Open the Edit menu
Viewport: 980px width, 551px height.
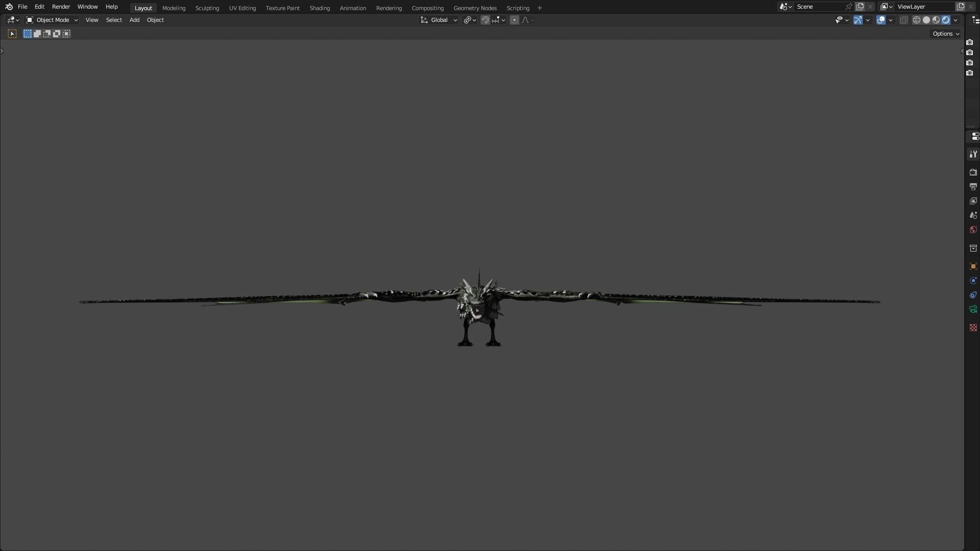39,7
